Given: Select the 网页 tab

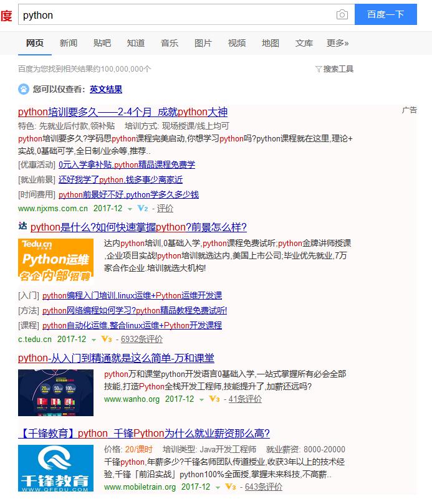Looking at the screenshot, I should 35,43.
